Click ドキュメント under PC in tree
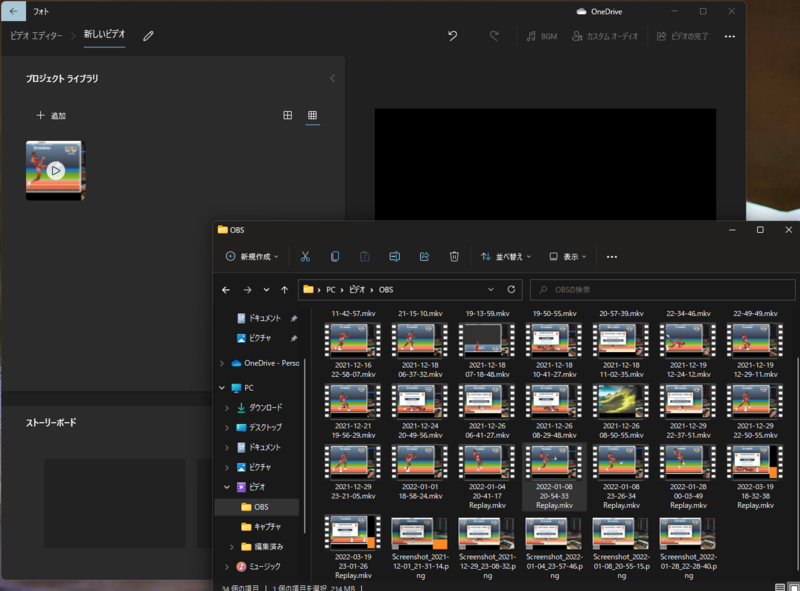 pos(259,447)
